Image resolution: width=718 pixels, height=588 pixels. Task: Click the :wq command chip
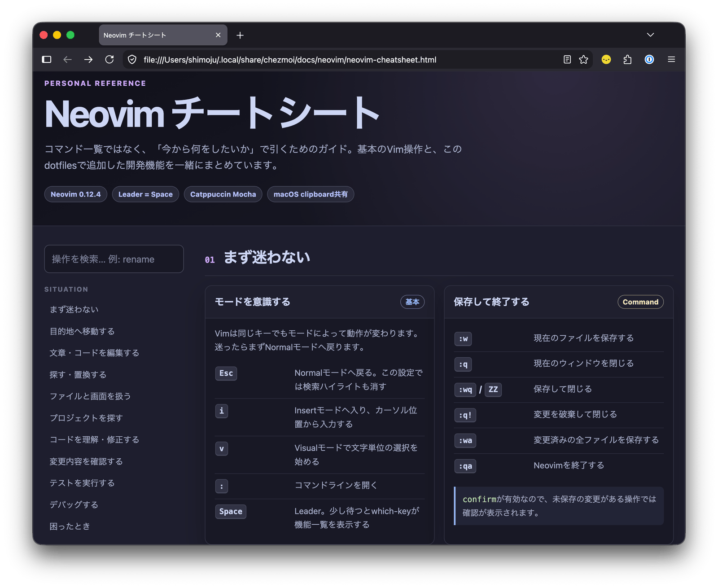[x=465, y=390]
